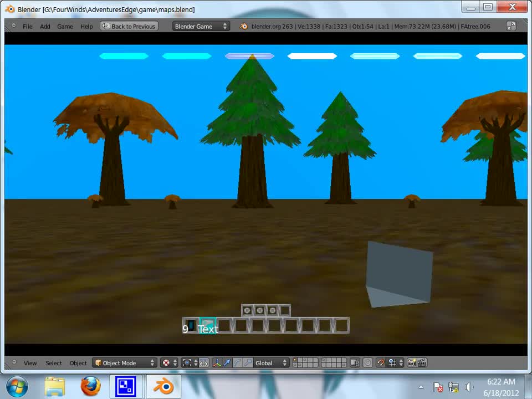Open the Blender Game engine selector
The height and width of the screenshot is (399, 532).
point(199,25)
